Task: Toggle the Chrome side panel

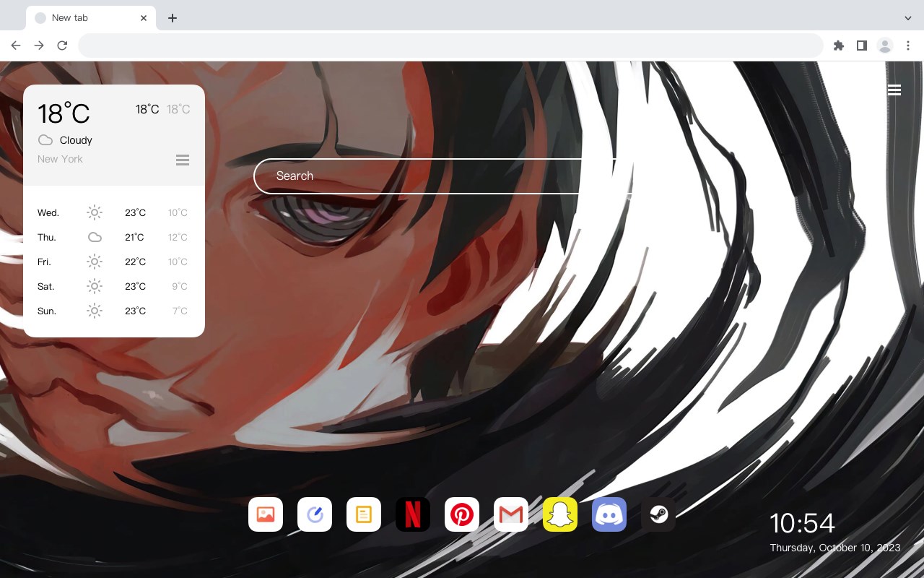Action: coord(861,46)
